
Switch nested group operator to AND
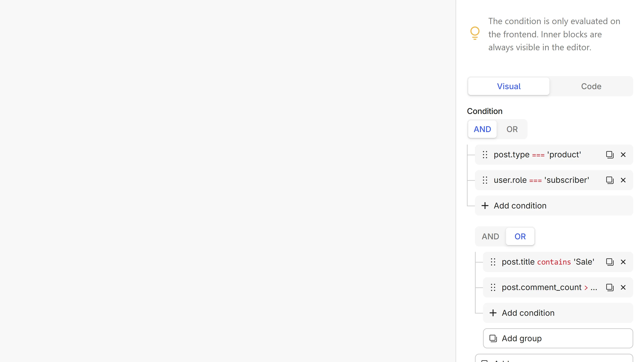490,236
